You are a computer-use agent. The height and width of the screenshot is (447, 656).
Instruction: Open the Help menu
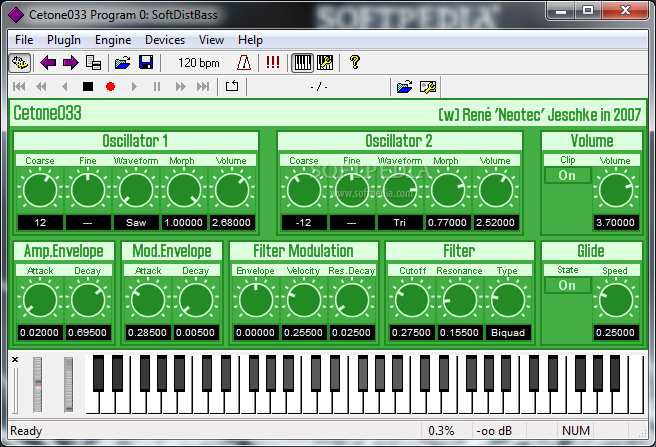[250, 40]
